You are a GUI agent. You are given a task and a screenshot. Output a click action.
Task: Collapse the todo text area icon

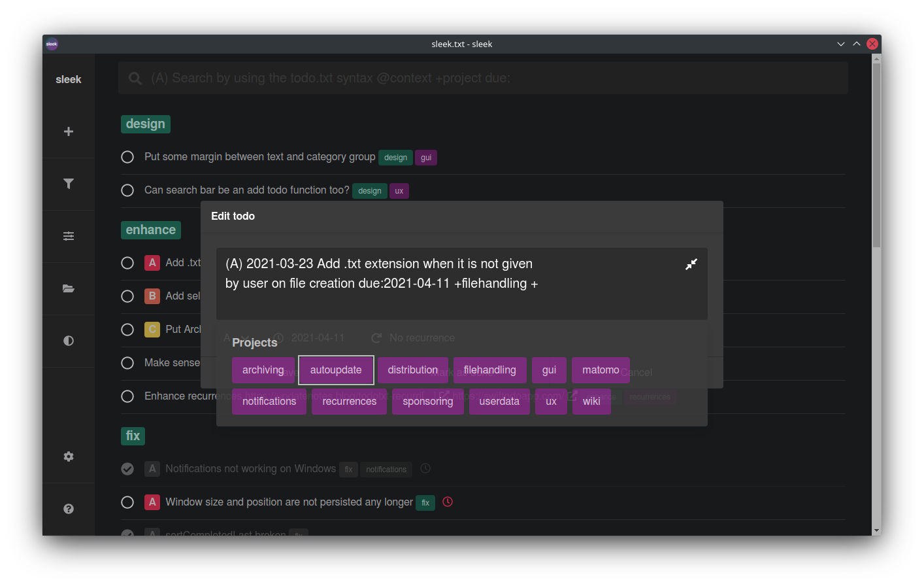(x=691, y=264)
